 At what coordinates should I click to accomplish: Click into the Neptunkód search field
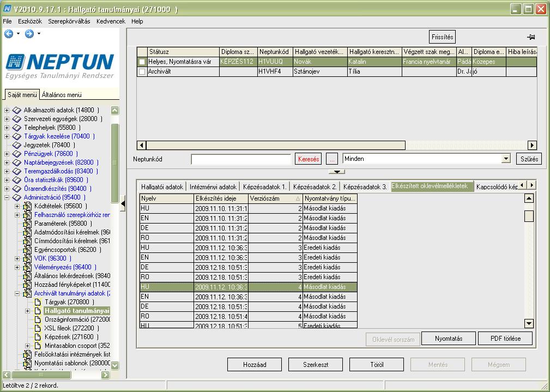pos(241,159)
